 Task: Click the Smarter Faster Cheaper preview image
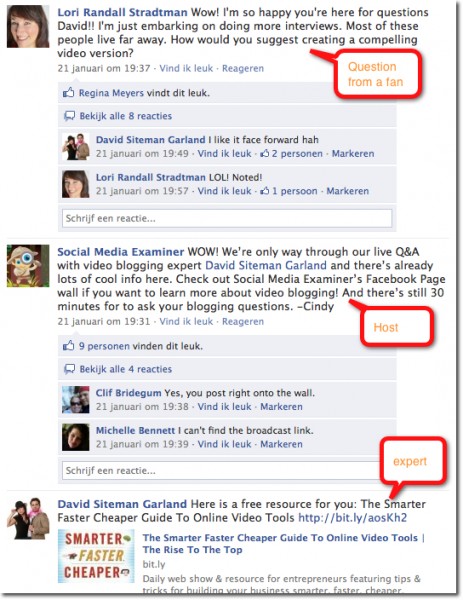(x=96, y=556)
